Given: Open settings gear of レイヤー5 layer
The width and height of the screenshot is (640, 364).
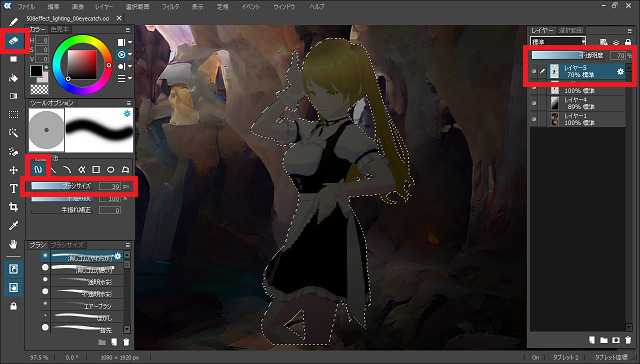Looking at the screenshot, I should pyautogui.click(x=620, y=71).
